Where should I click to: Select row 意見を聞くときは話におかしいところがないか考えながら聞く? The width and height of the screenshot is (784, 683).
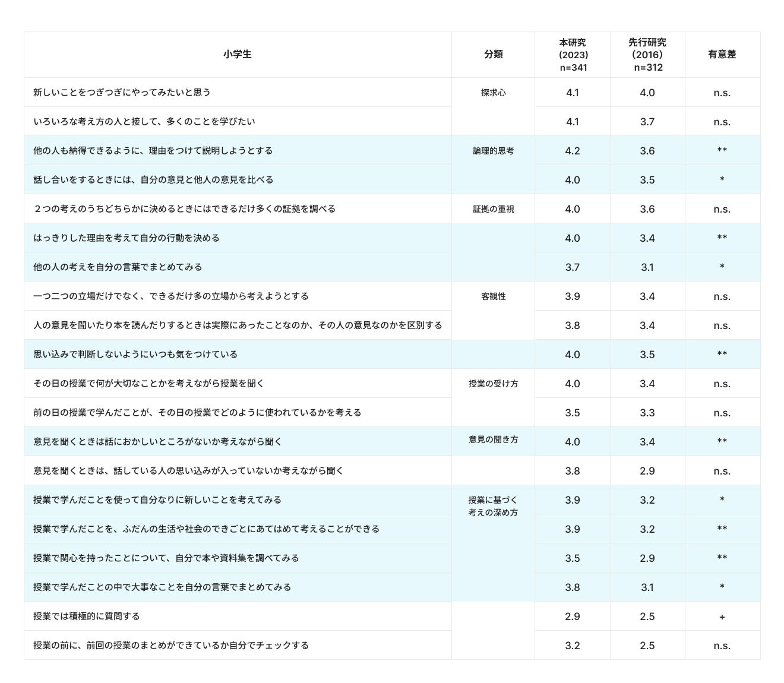[x=392, y=441]
